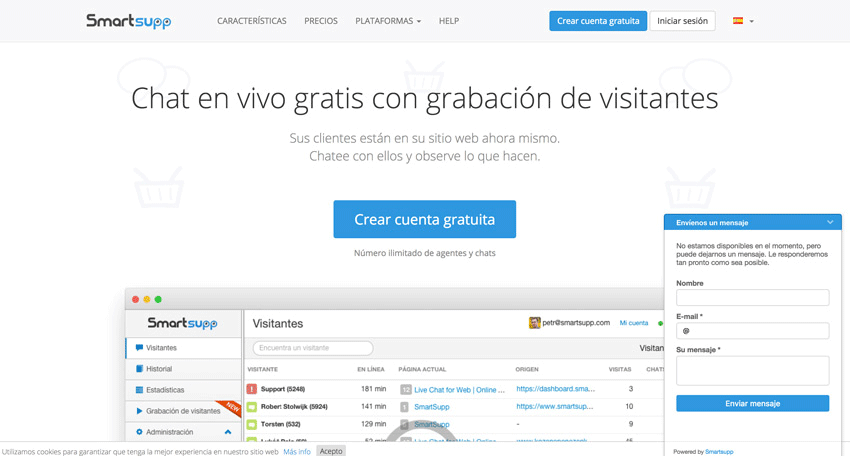The height and width of the screenshot is (456, 850).
Task: Click the Spanish flag icon
Action: tap(738, 21)
